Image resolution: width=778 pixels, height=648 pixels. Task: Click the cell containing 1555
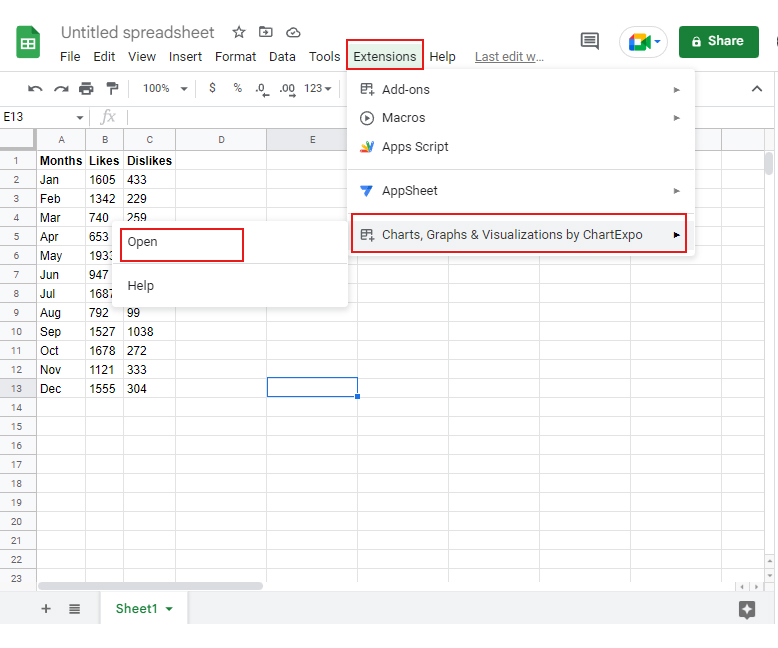104,389
